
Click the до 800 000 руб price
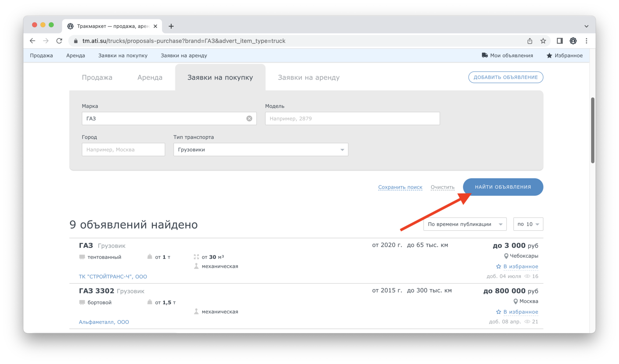(511, 291)
